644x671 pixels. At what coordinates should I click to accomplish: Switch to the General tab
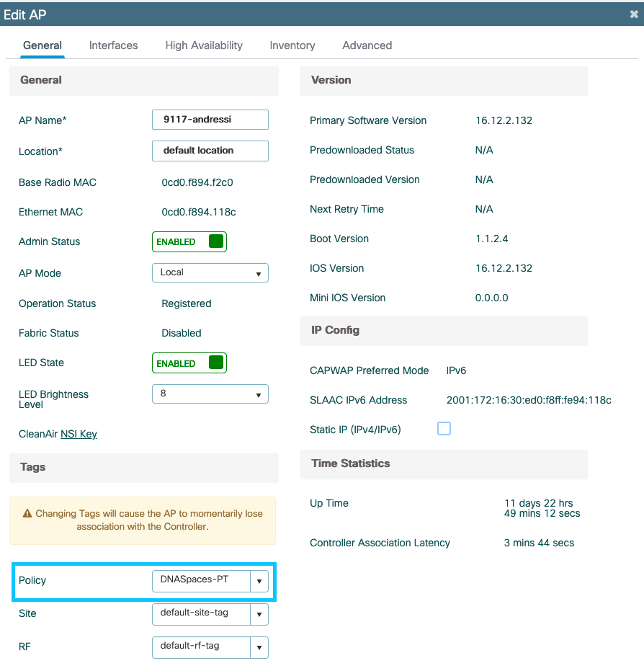pos(43,45)
